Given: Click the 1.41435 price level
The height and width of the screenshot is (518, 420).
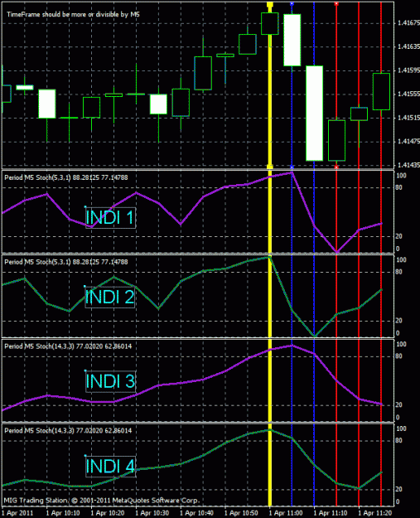Looking at the screenshot, I should point(408,165).
